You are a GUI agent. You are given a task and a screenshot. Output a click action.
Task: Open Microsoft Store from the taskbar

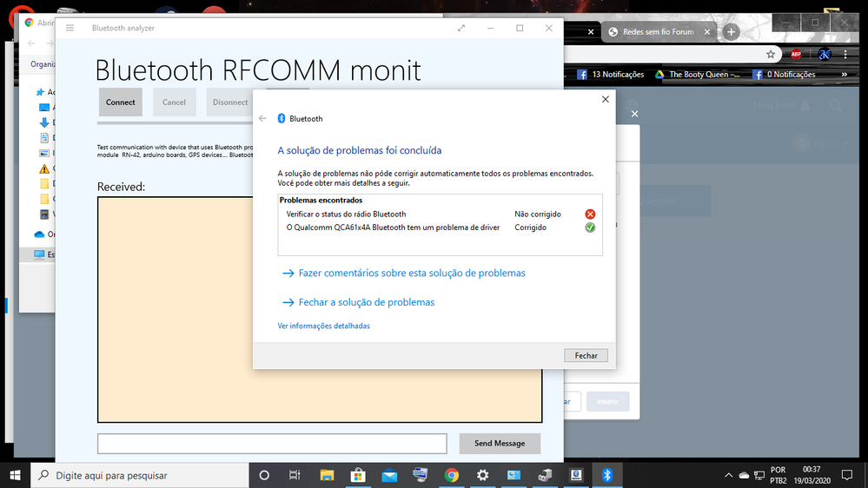click(x=358, y=475)
